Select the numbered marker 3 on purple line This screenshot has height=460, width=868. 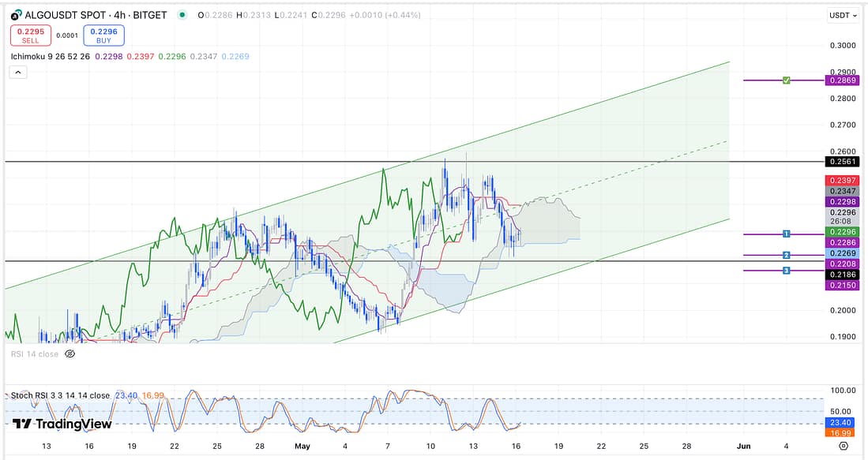(786, 271)
